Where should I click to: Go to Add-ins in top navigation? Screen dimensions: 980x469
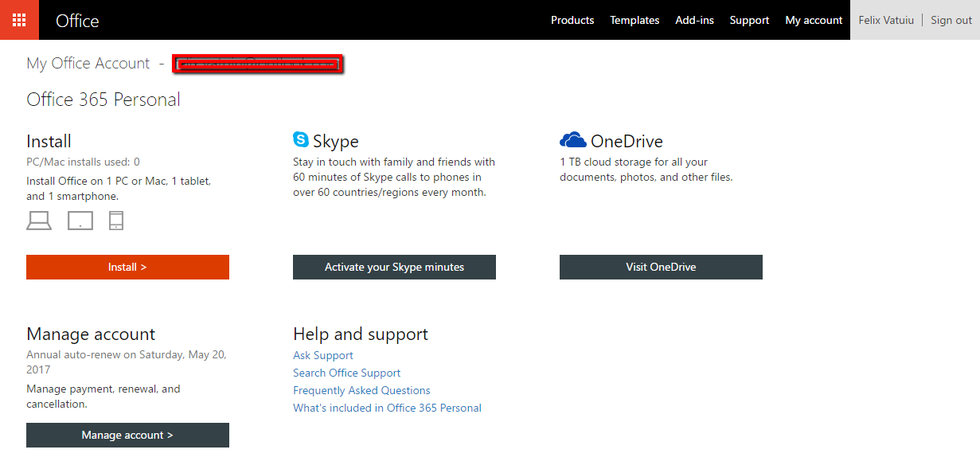coord(694,21)
